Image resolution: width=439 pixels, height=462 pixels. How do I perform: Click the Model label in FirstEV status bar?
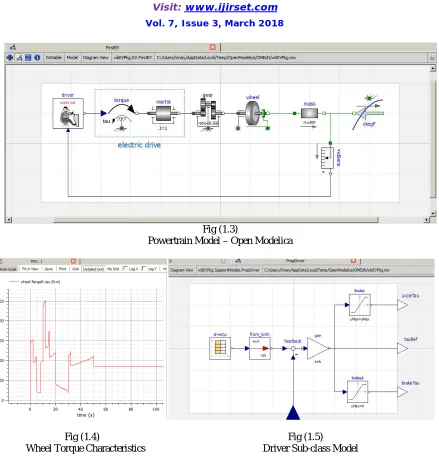pos(72,57)
